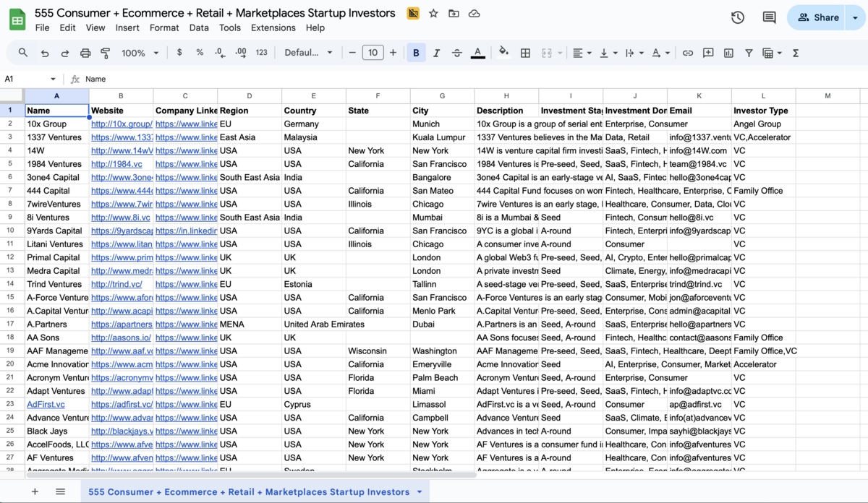The height and width of the screenshot is (503, 868).
Task: Open the Extensions menu
Action: click(x=273, y=27)
